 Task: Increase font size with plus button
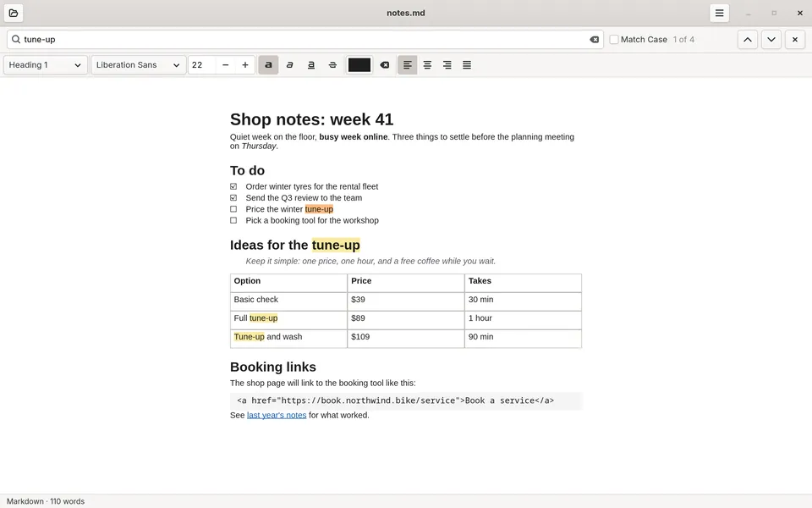[x=245, y=65]
